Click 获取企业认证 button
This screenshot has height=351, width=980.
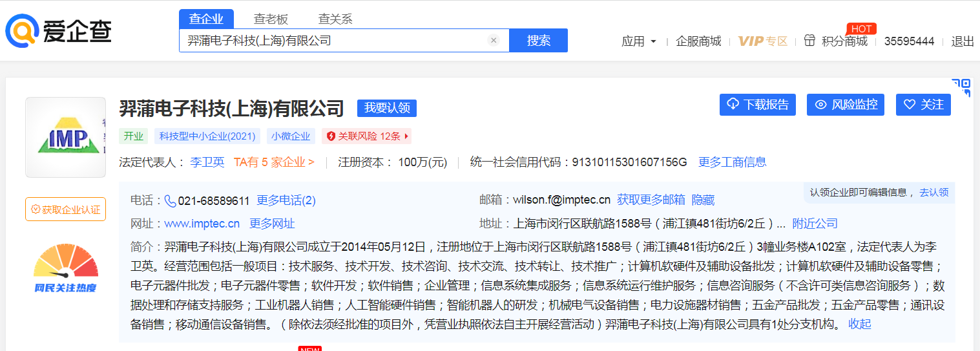point(65,209)
